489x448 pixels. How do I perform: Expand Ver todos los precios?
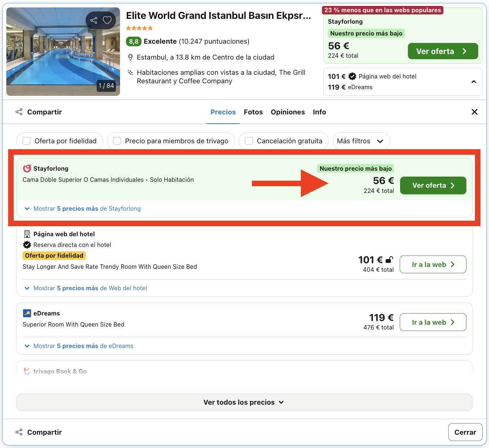(x=244, y=402)
